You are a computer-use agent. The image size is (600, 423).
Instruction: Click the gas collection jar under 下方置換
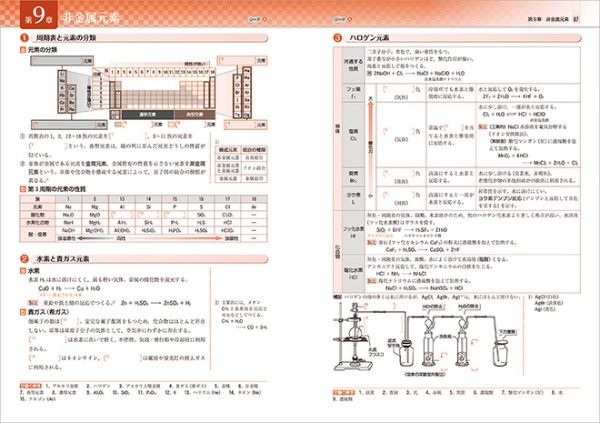502,353
